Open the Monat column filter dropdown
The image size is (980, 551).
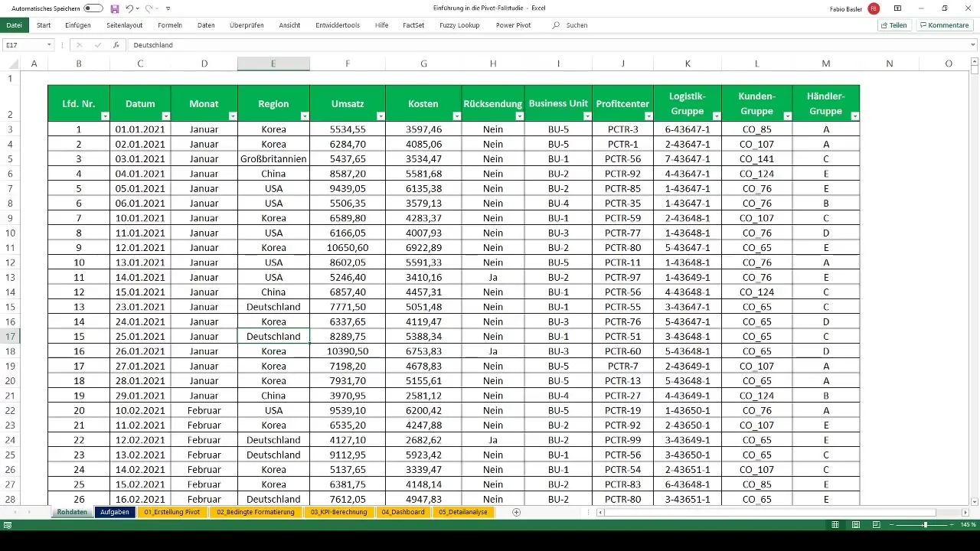[x=232, y=116]
